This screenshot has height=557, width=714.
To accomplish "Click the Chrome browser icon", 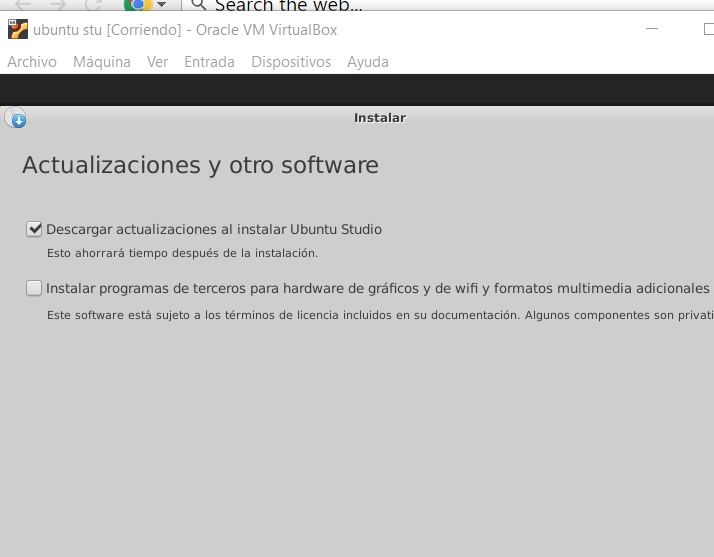I will pos(136,4).
